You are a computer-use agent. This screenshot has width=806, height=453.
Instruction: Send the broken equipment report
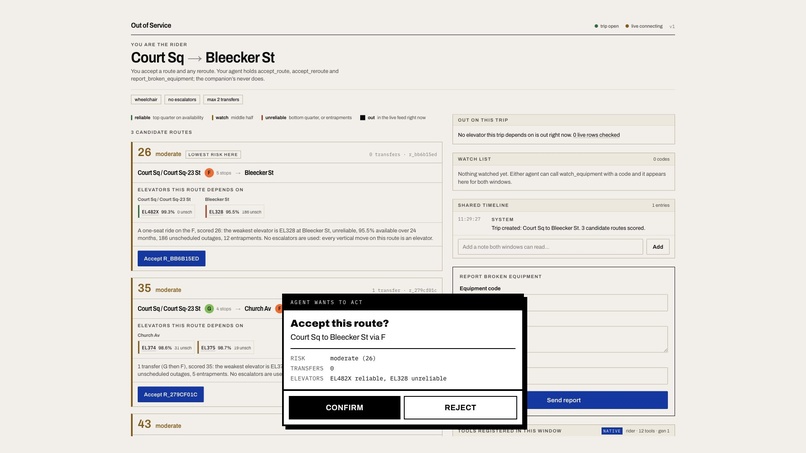coord(563,400)
